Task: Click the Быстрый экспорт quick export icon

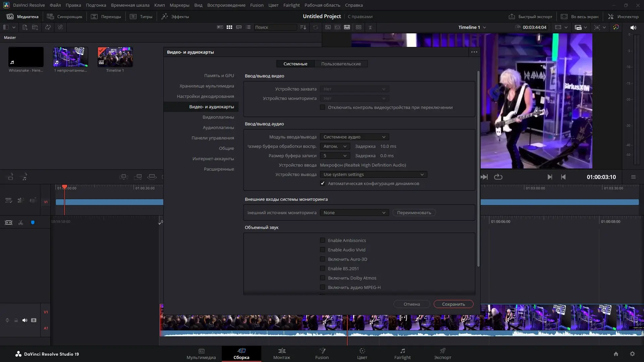Action: pos(512,16)
